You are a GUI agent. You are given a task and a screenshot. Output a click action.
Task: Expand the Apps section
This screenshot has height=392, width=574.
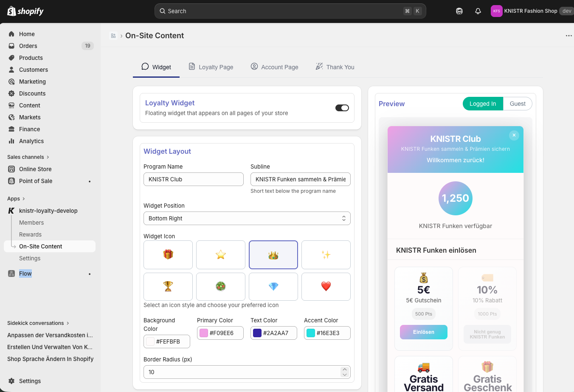pos(16,199)
